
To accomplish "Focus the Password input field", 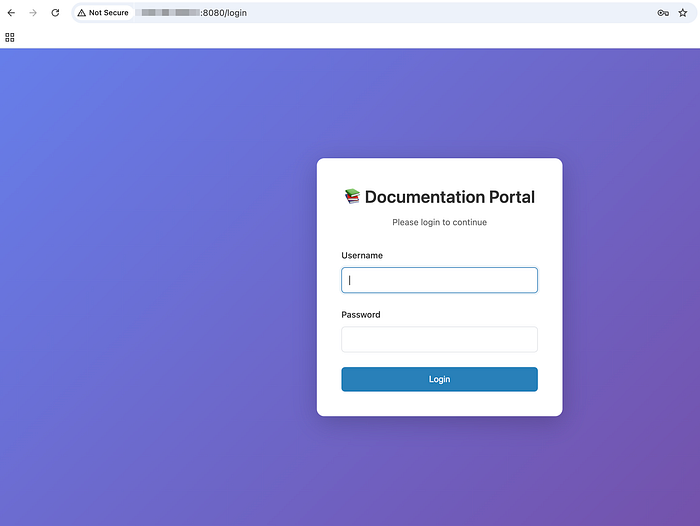I will (439, 339).
